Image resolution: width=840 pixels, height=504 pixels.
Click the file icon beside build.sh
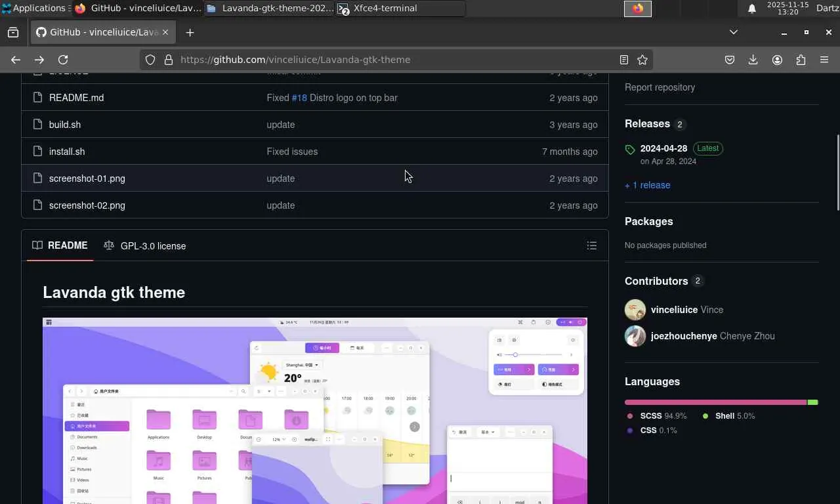pyautogui.click(x=37, y=125)
